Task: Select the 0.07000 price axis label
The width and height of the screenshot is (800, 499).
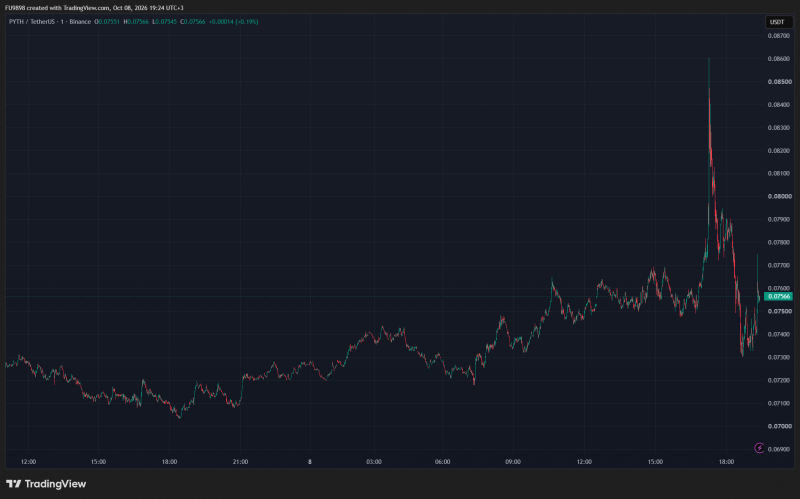Action: coord(780,426)
